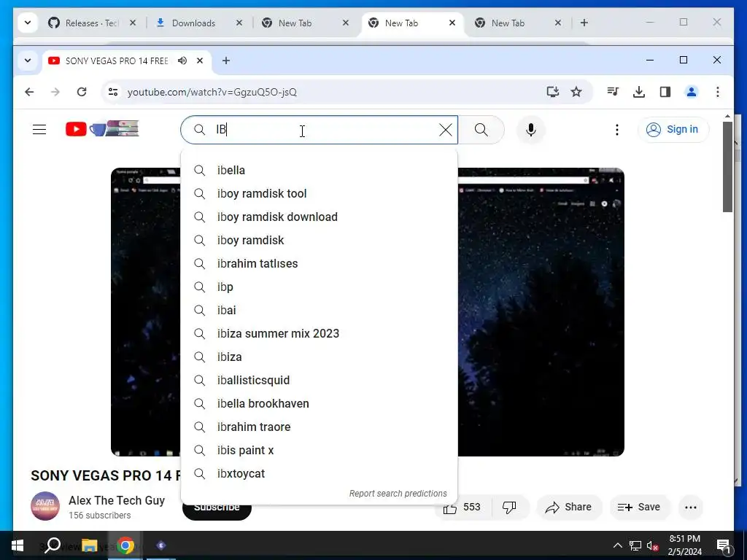The width and height of the screenshot is (747, 560).
Task: Open media control icon in toolbar
Action: click(x=613, y=92)
